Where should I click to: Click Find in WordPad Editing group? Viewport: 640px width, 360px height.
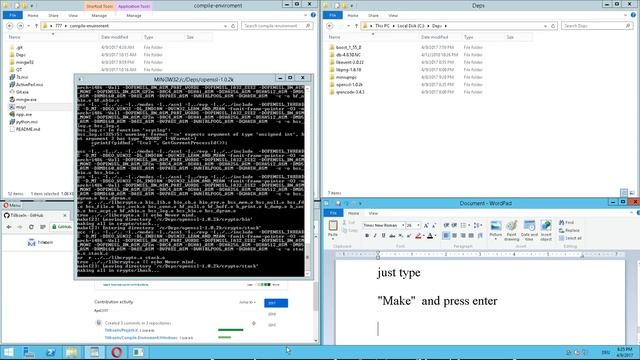click(x=567, y=222)
